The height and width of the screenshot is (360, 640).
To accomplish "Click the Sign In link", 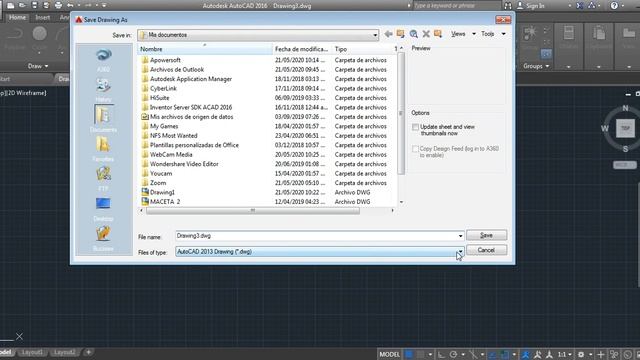I will tap(535, 6).
